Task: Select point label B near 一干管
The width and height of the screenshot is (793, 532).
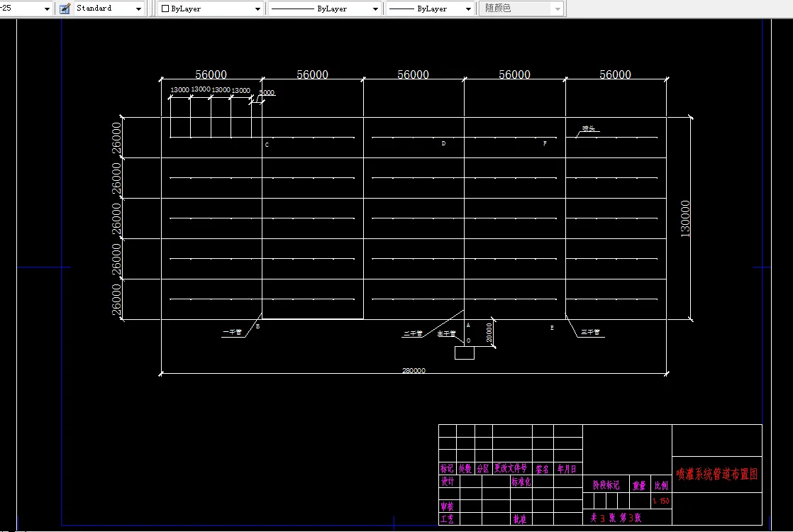Action: click(258, 327)
